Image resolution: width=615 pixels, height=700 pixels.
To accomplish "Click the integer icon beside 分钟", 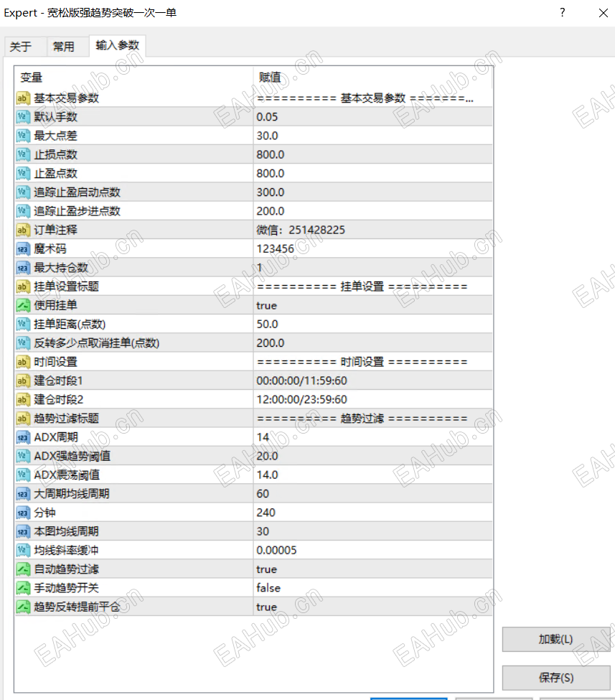I will [x=22, y=513].
